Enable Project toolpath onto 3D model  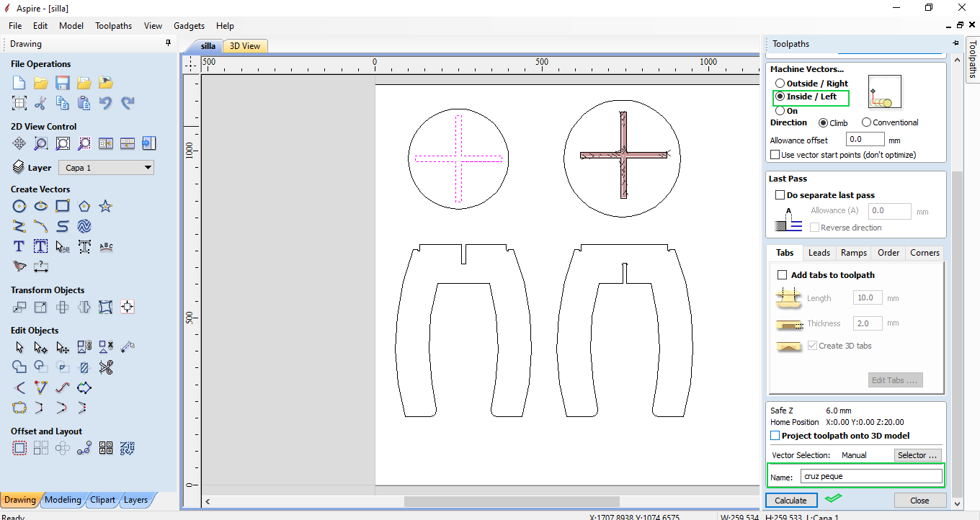coord(775,436)
